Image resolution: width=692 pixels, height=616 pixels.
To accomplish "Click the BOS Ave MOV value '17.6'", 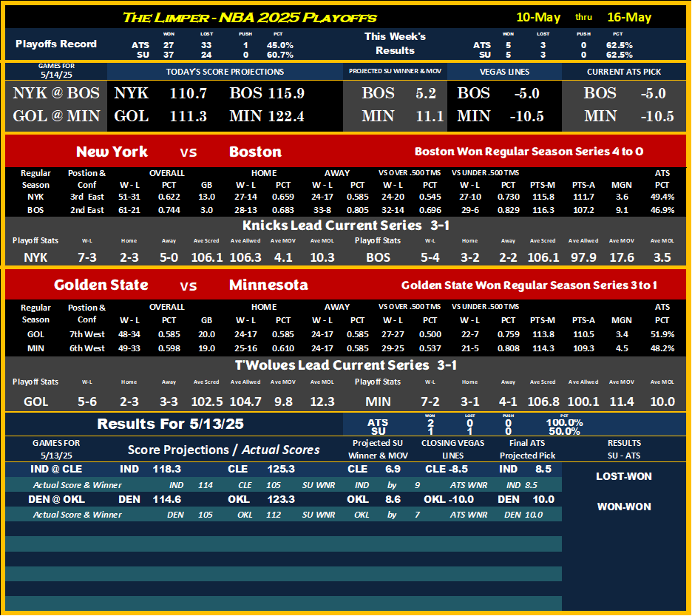I will tap(621, 257).
